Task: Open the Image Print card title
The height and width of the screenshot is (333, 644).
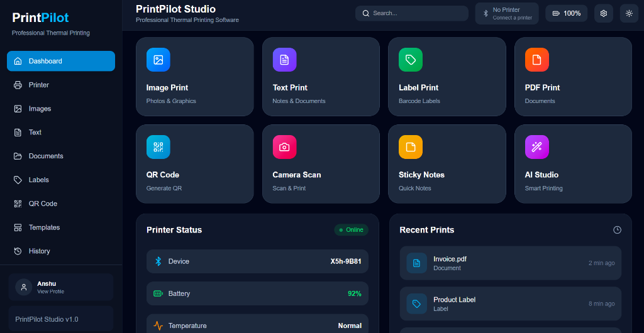Action: coord(167,88)
